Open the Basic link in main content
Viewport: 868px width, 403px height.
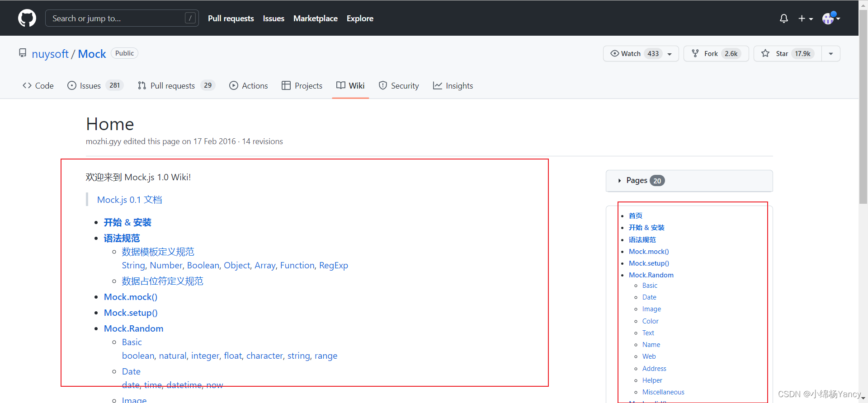pos(132,342)
